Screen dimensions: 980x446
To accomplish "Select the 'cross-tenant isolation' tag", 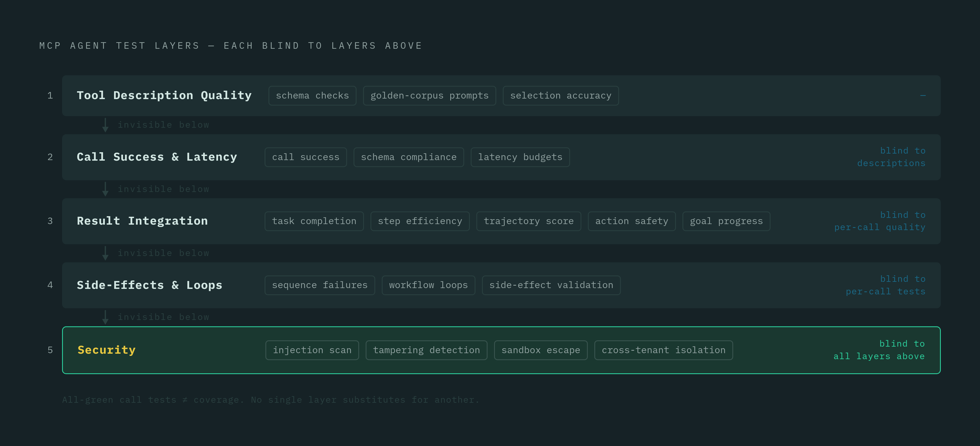I will pyautogui.click(x=663, y=350).
